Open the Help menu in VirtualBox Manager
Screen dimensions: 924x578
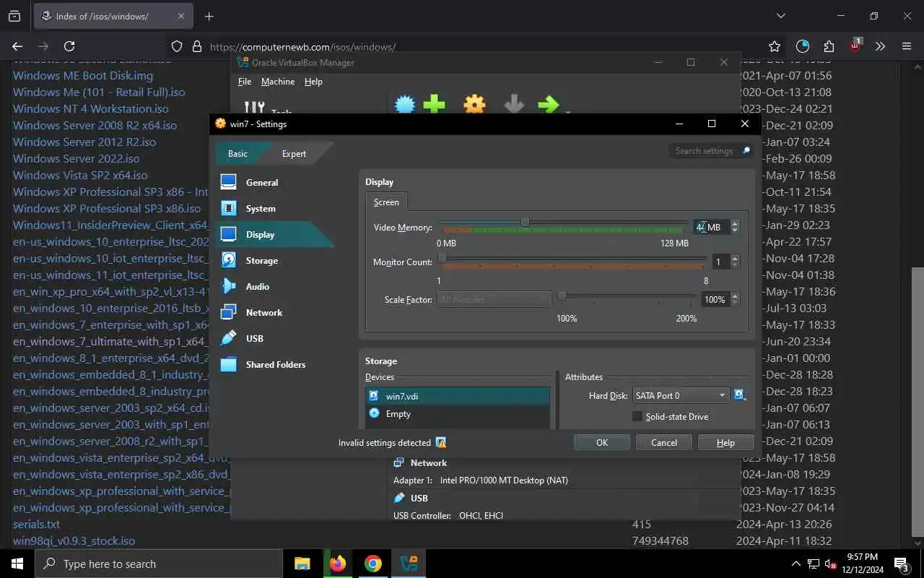[x=313, y=82]
